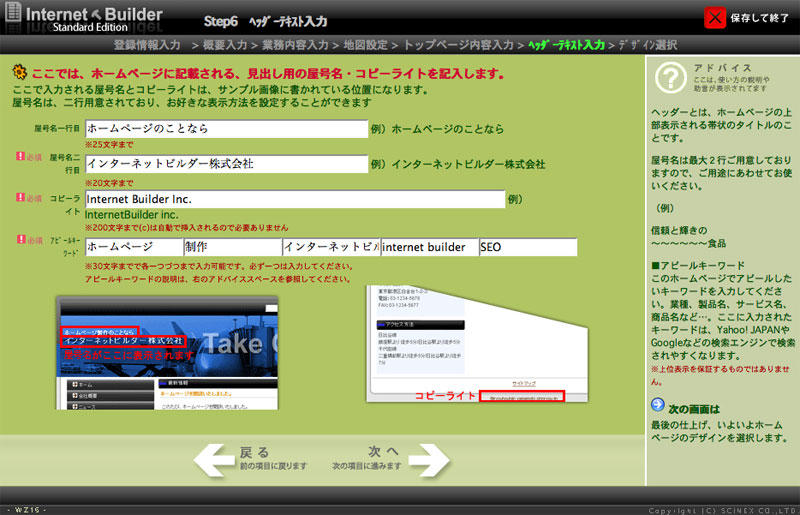800x515 pixels.
Task: Click the アドバイス advice icon in sidebar
Action: [671, 75]
